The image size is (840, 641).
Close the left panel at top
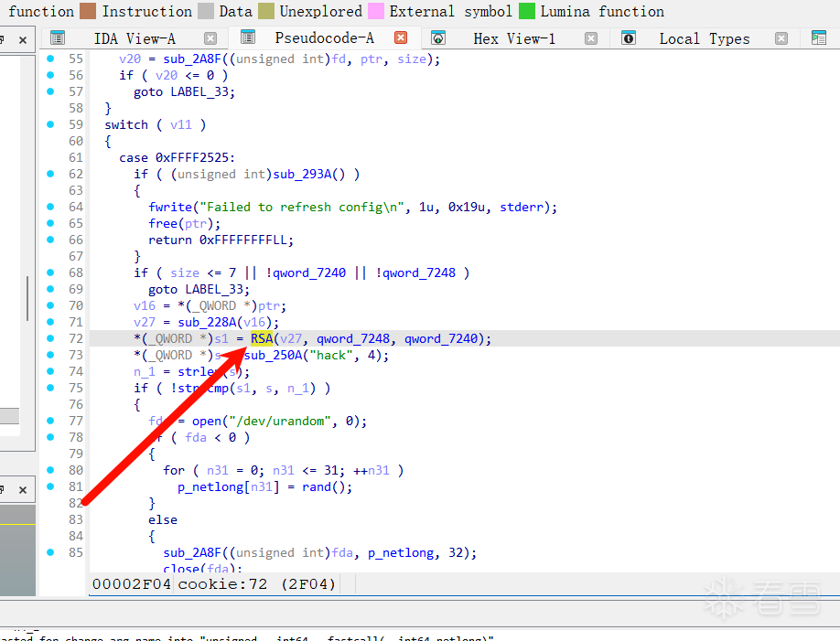23,39
